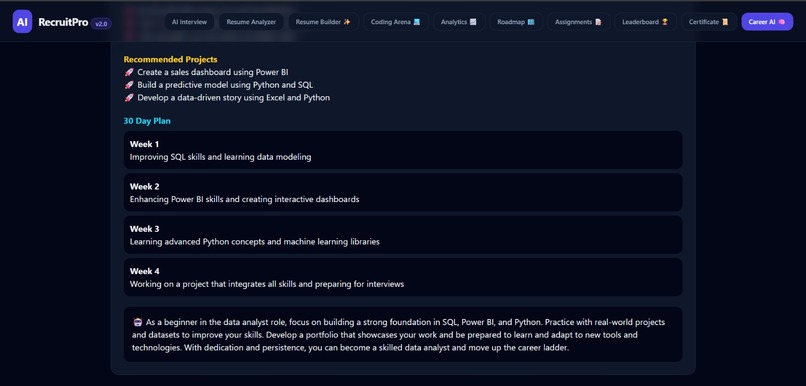The width and height of the screenshot is (806, 386).
Task: Select 'Develop a data-driven story using Excel and Python'
Action: 233,97
